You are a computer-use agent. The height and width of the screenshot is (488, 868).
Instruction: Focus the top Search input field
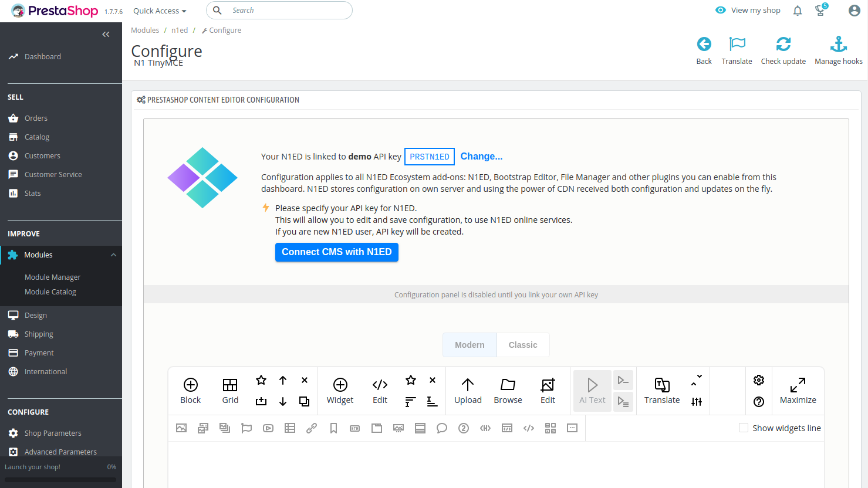point(279,10)
